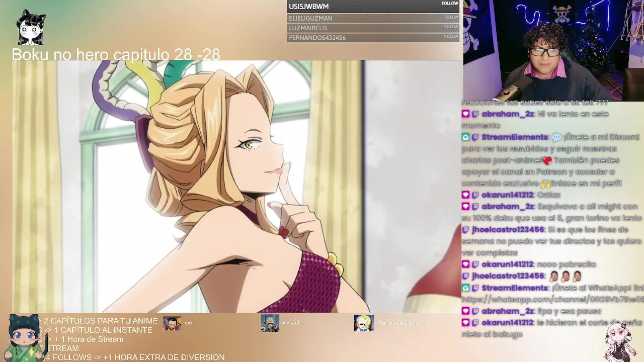This screenshot has width=644, height=362.
Task: Click the blonde sunglasses avatar for latest supporter
Action: (x=364, y=323)
